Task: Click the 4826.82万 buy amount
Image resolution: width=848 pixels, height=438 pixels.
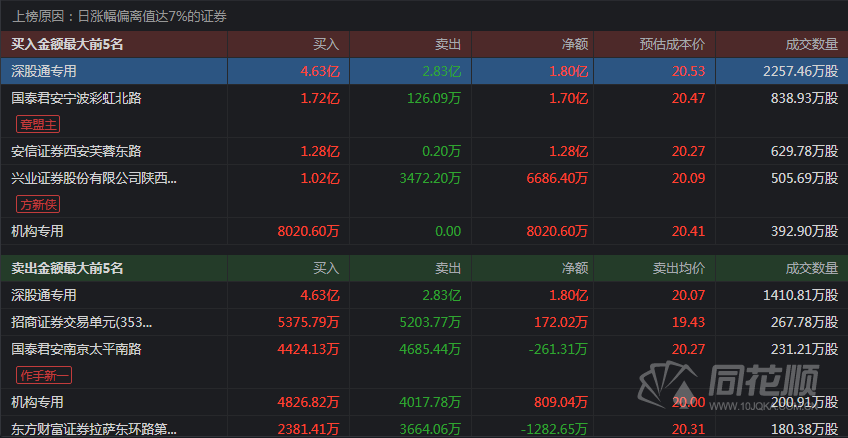Action: point(309,402)
